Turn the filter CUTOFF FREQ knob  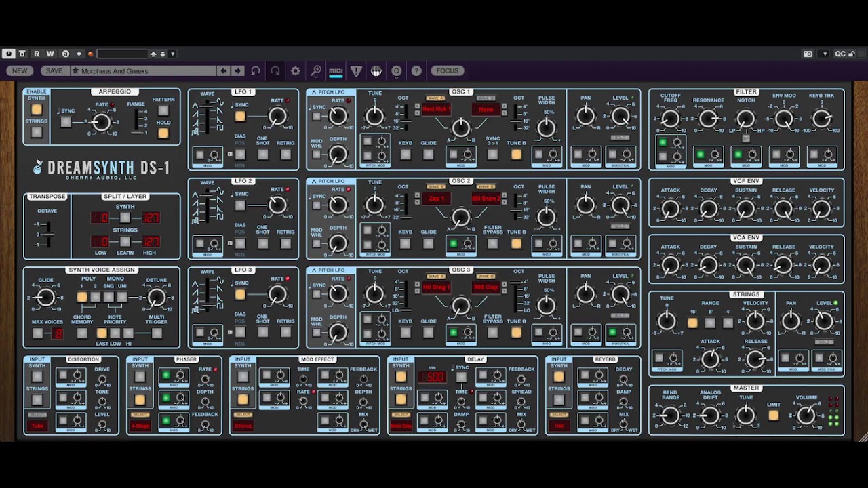pos(670,119)
